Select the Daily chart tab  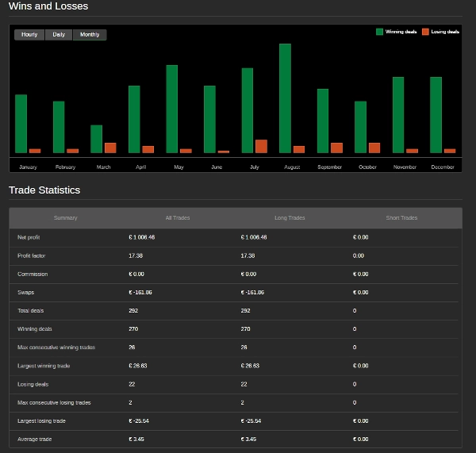click(x=59, y=35)
